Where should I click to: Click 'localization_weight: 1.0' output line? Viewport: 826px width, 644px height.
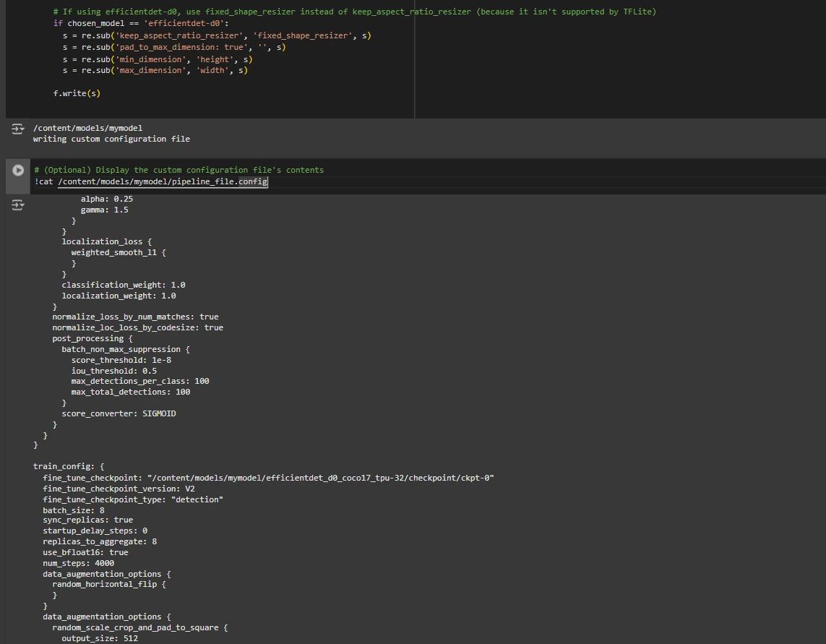coord(119,296)
